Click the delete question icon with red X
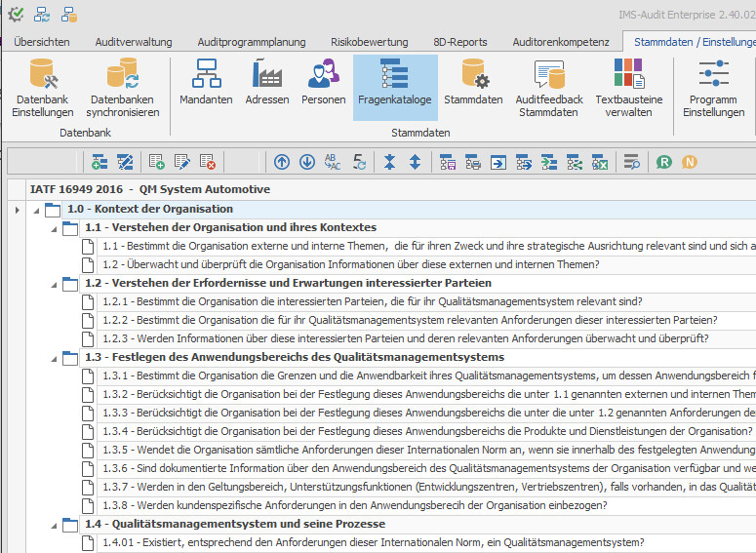The image size is (756, 553). click(x=208, y=162)
